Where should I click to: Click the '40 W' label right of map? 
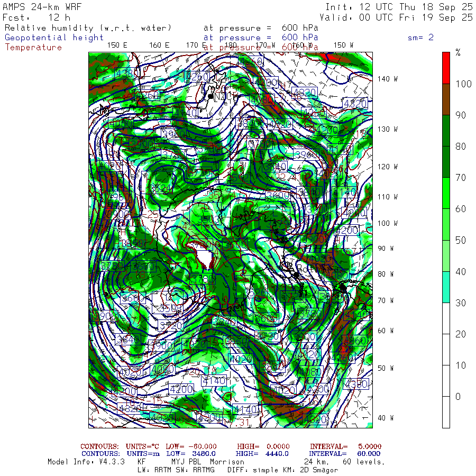386,418
